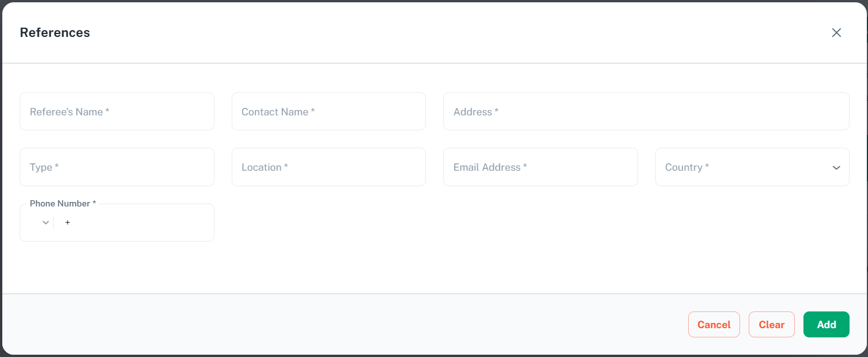Click the empty flag slot before phone chevron
868x357 pixels.
(34, 223)
